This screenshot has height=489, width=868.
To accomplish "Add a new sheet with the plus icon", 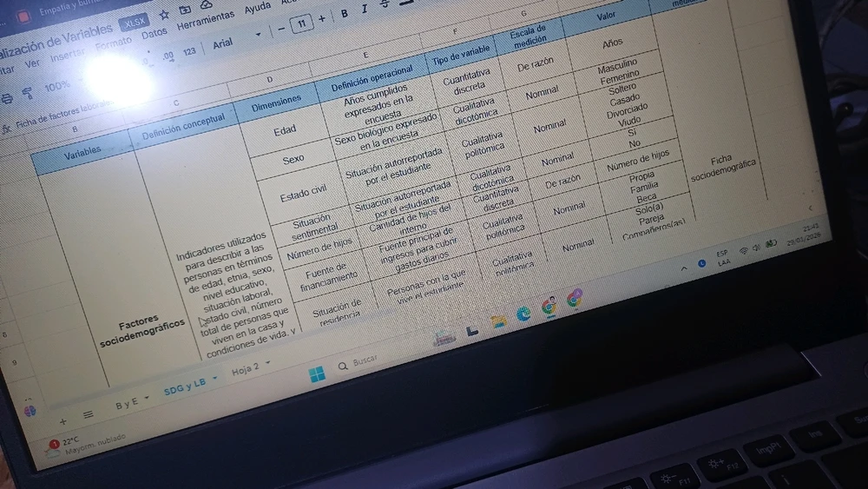I will 62,420.
